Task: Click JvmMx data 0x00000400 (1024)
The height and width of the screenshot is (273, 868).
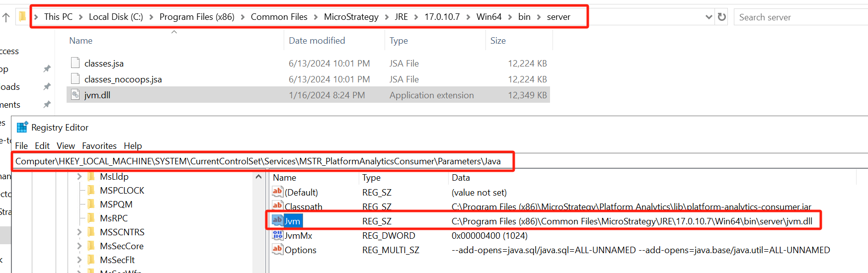Action: click(489, 236)
